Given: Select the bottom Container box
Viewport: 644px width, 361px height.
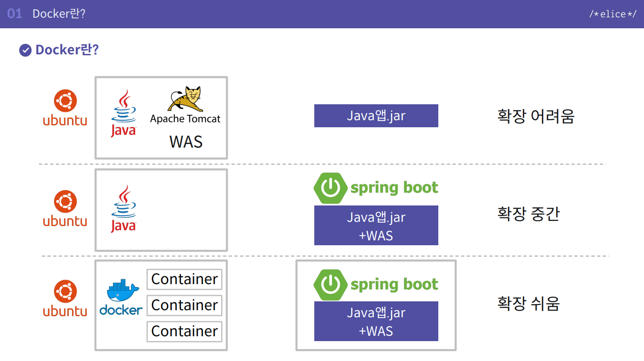Looking at the screenshot, I should click(x=185, y=331).
